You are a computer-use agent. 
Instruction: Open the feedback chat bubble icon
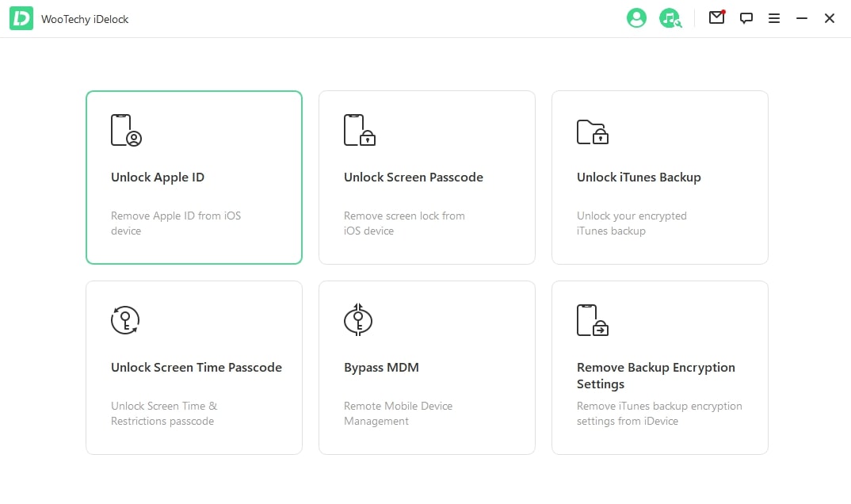point(746,18)
